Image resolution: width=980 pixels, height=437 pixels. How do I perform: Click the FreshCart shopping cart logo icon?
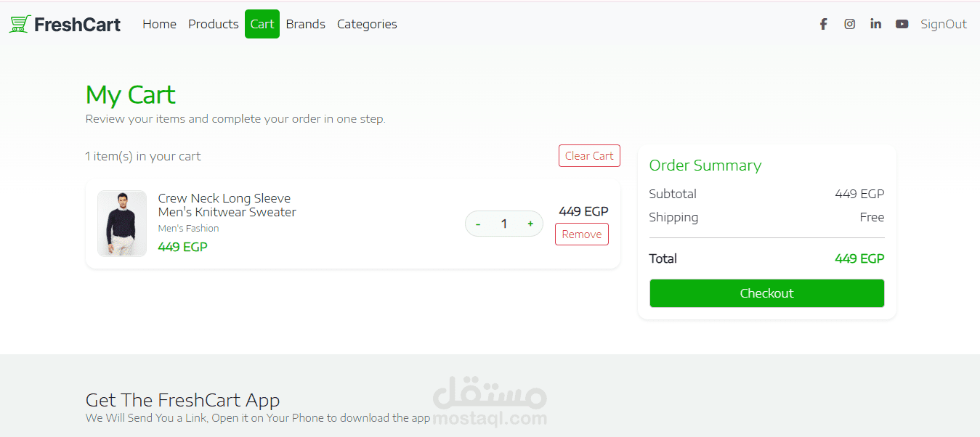20,24
